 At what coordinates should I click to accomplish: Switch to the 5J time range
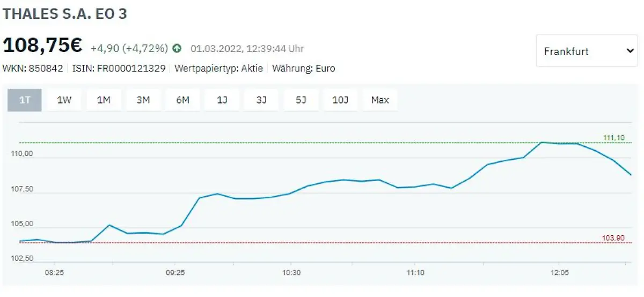coord(301,100)
